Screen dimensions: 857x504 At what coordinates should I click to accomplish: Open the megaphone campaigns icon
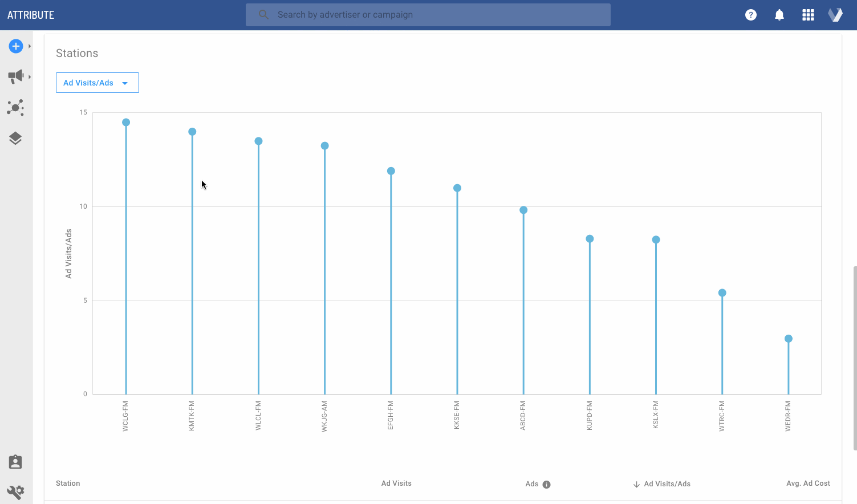(x=16, y=76)
